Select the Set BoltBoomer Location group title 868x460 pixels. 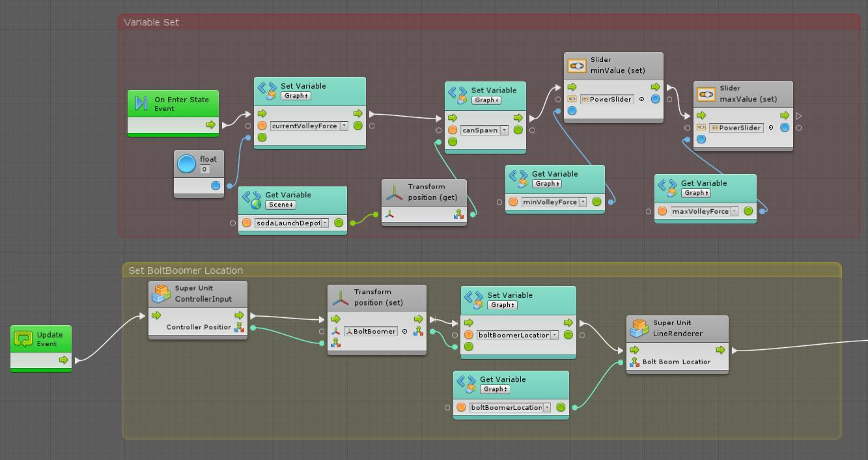[186, 270]
